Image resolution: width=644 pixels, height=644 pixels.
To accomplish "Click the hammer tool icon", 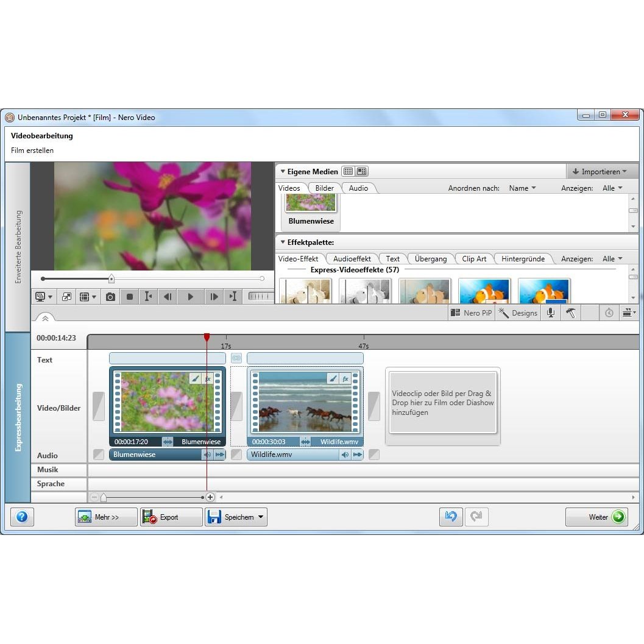I will pos(570,313).
